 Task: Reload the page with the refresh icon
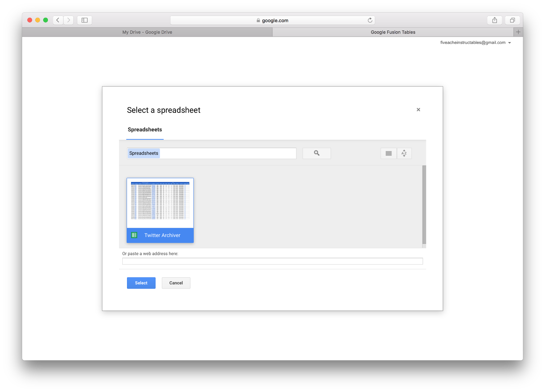point(370,20)
